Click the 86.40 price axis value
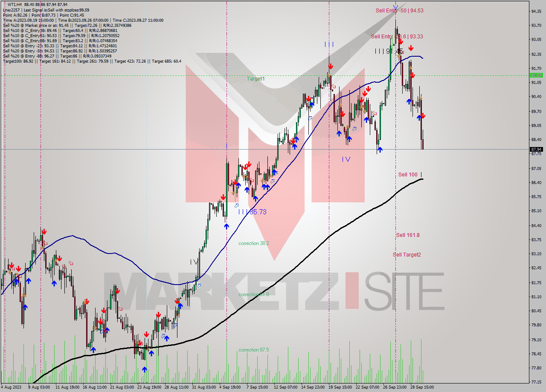The width and height of the screenshot is (546, 392). point(536,182)
